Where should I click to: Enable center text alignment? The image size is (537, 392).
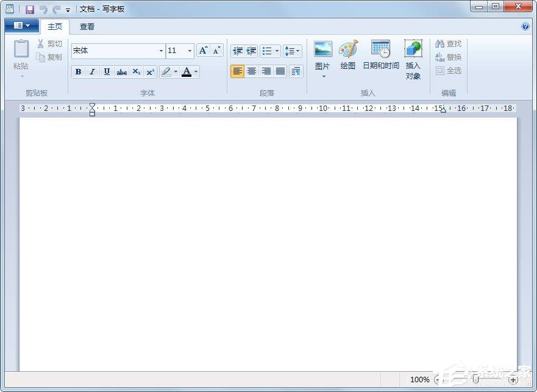click(252, 71)
